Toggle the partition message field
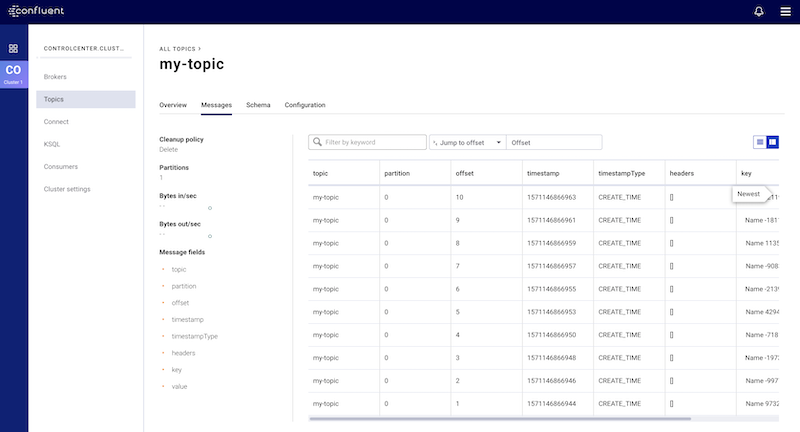800x432 pixels. pos(184,286)
